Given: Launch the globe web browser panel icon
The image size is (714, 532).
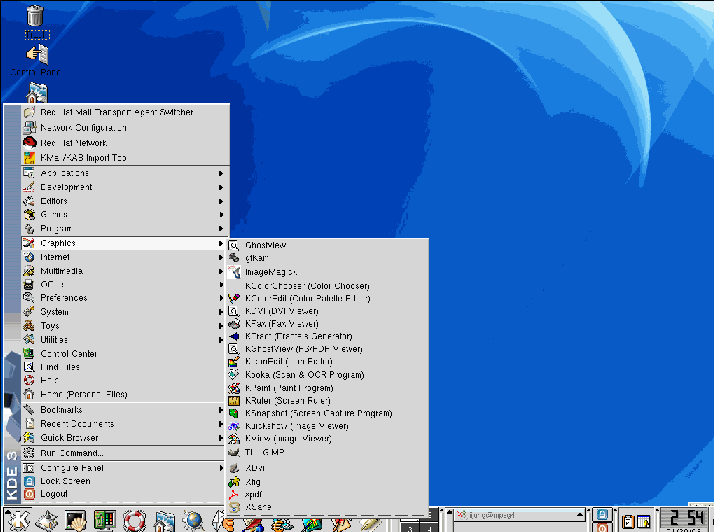Looking at the screenshot, I should (193, 520).
